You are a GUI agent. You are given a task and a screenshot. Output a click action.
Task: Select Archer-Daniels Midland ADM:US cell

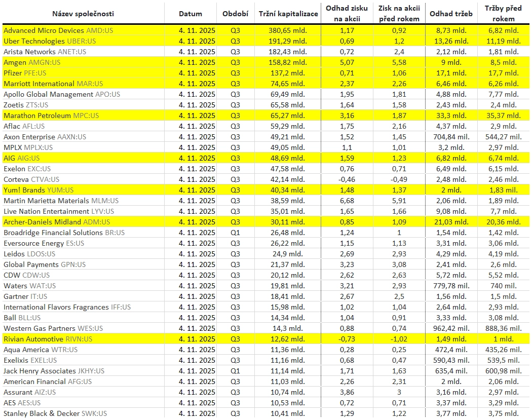point(57,222)
